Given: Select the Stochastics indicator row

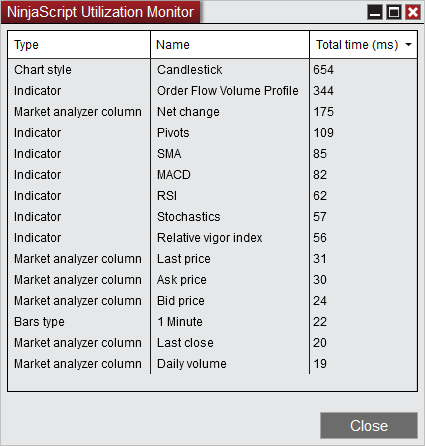Looking at the screenshot, I should (x=212, y=217).
